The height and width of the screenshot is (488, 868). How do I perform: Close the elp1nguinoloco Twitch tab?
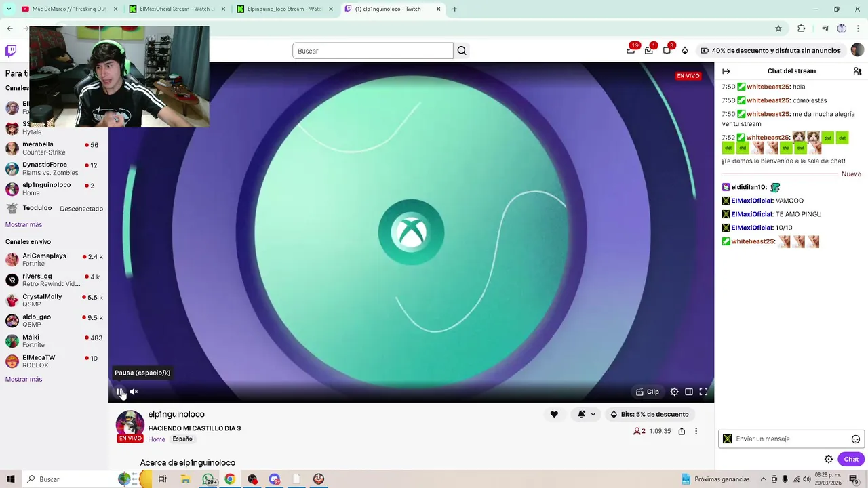coord(438,9)
